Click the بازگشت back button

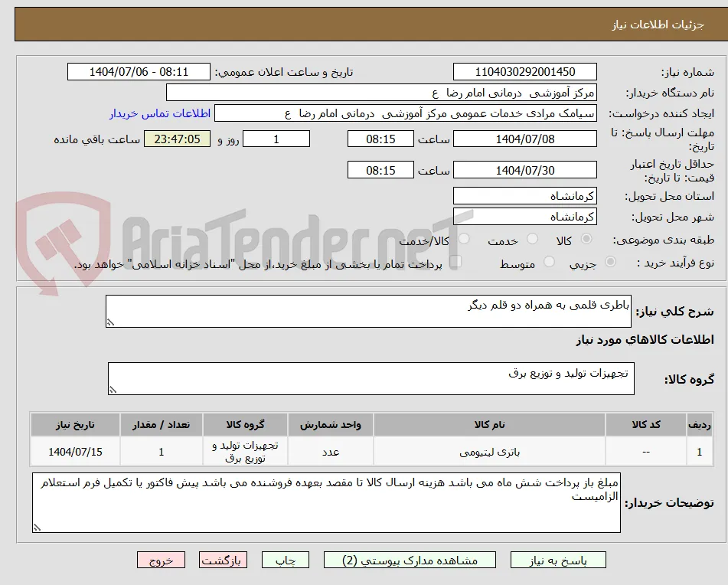pos(223,560)
